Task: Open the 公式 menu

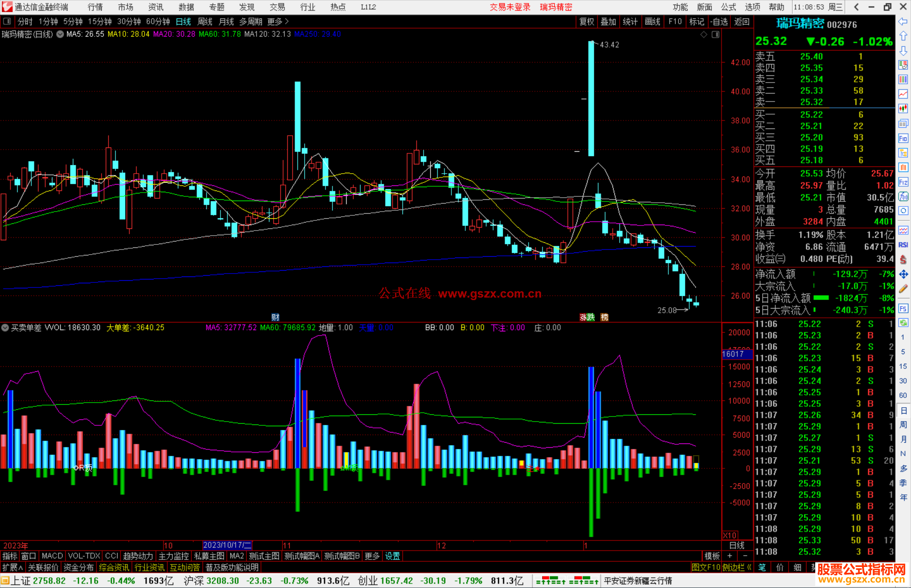Action: coord(728,7)
